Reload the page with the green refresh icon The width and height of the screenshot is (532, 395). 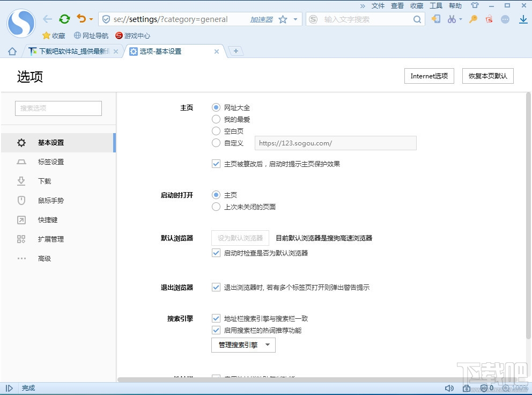pos(64,19)
